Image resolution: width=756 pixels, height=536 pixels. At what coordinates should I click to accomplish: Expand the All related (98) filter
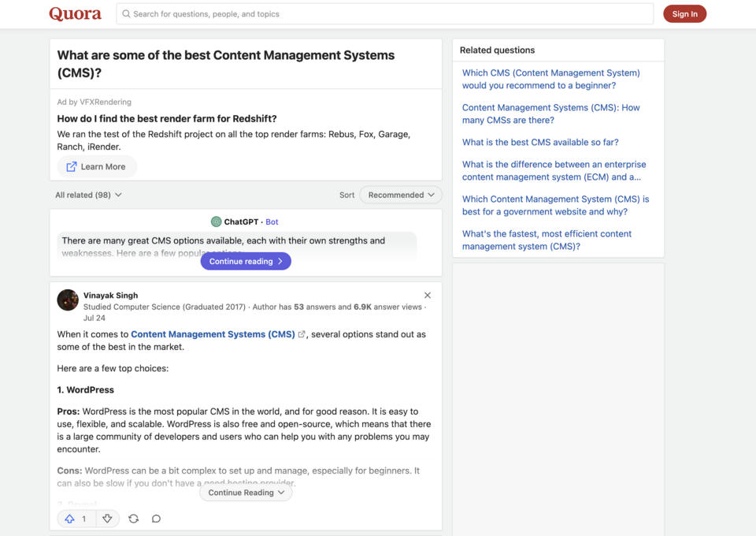click(88, 195)
